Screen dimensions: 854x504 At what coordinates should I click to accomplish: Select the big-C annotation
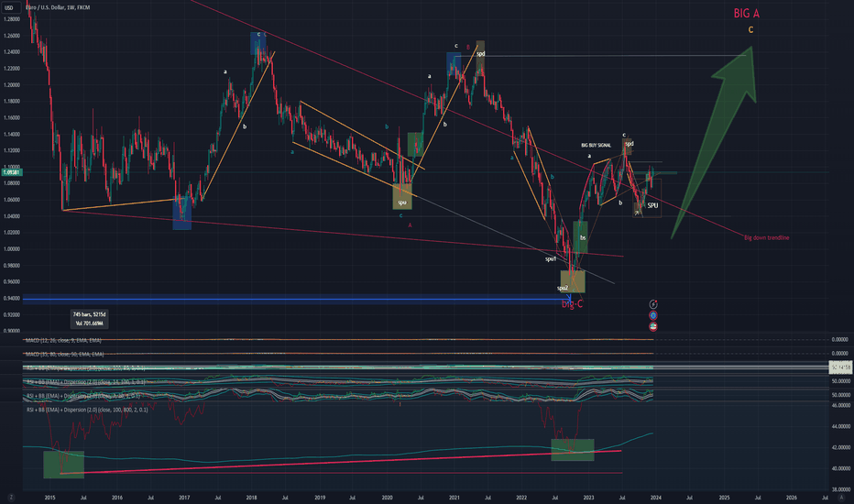(572, 304)
